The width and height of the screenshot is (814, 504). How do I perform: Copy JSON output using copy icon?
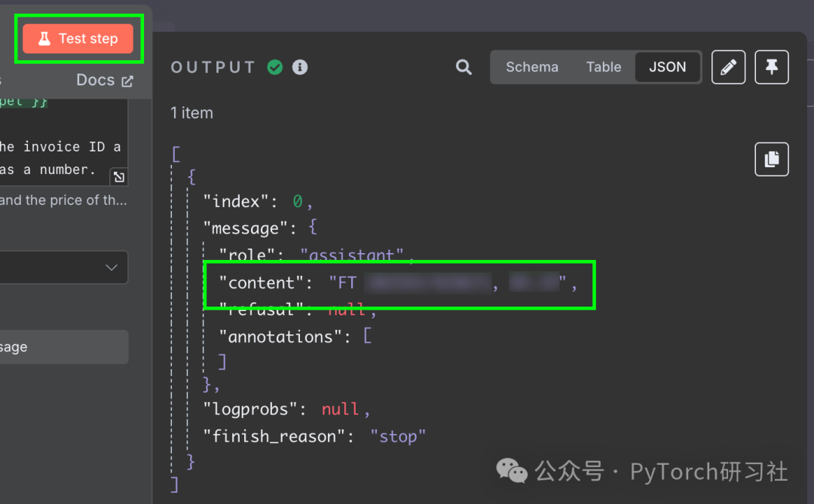tap(772, 160)
